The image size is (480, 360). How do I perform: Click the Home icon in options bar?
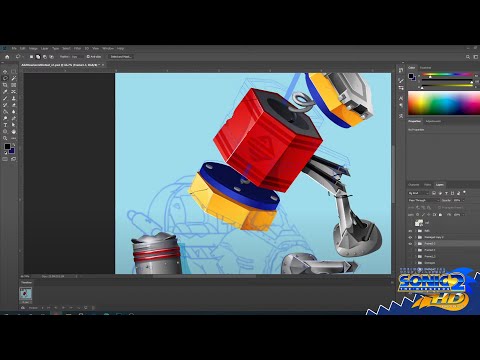click(x=7, y=57)
